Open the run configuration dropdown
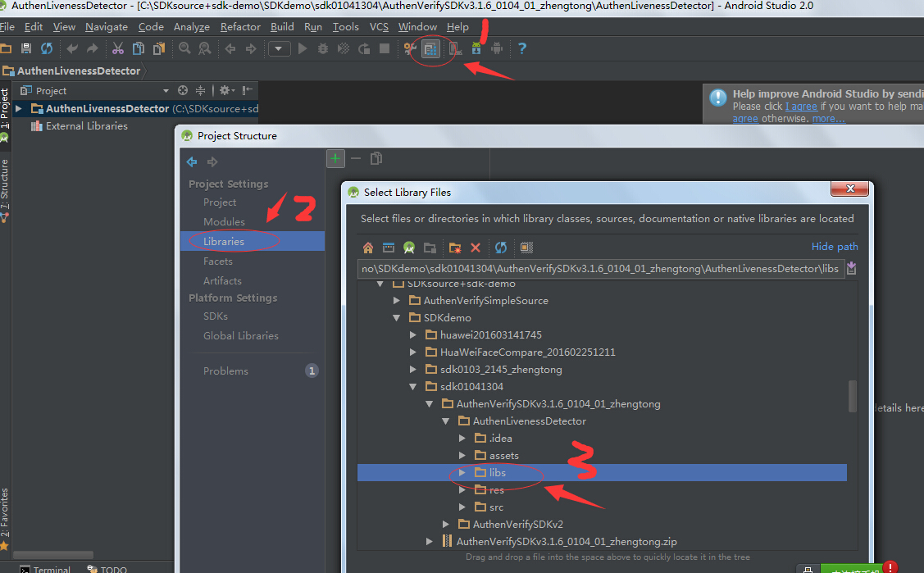The image size is (924, 573). tap(280, 49)
